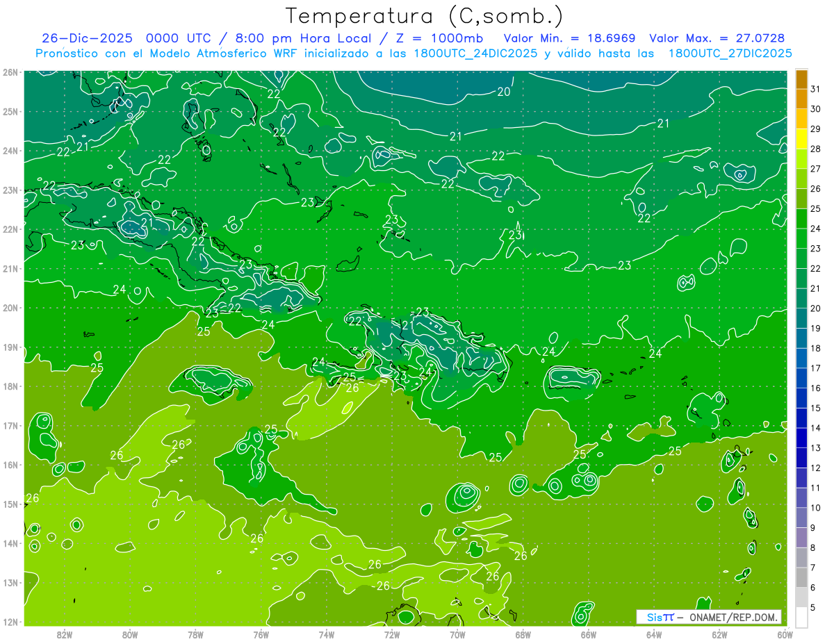Click the color bar label 25
Image resolution: width=834 pixels, height=644 pixels.
pyautogui.click(x=815, y=208)
